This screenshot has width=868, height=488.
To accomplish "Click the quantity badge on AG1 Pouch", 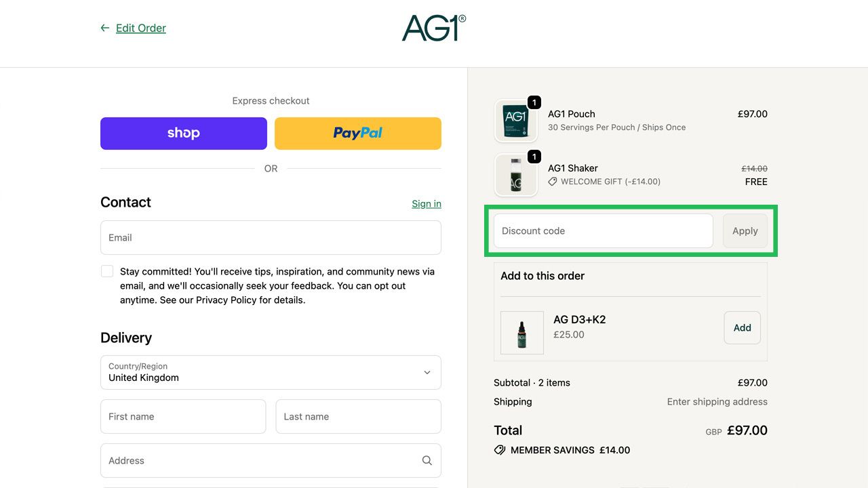I will tap(534, 102).
